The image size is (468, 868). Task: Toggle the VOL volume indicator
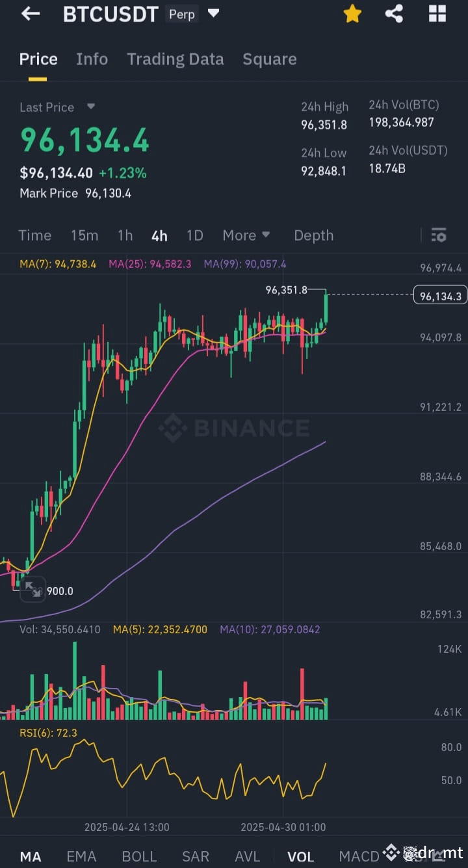(301, 856)
